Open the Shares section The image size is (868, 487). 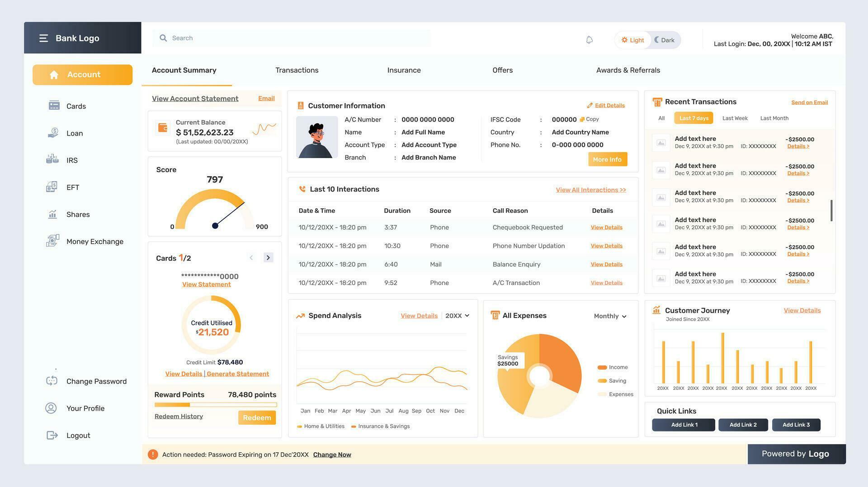click(x=52, y=214)
